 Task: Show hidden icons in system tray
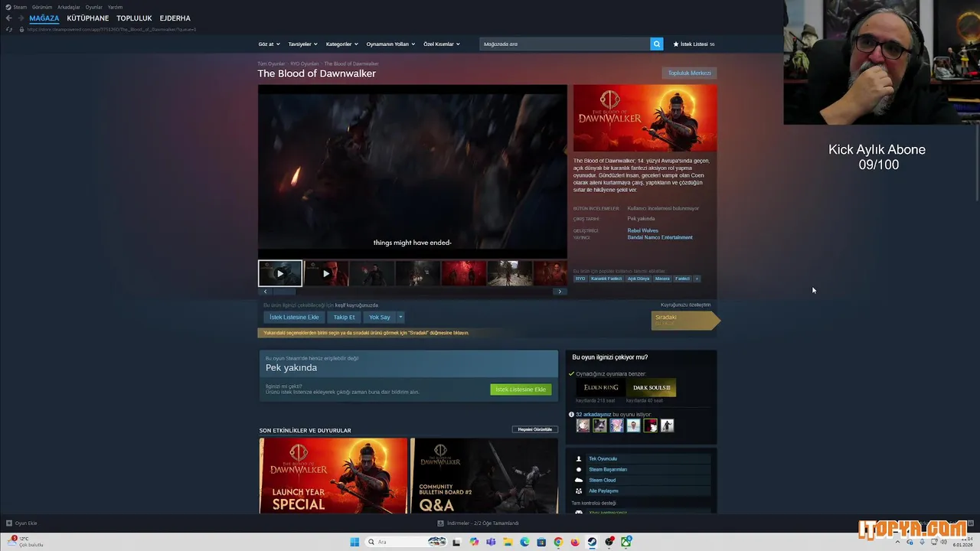coord(897,542)
